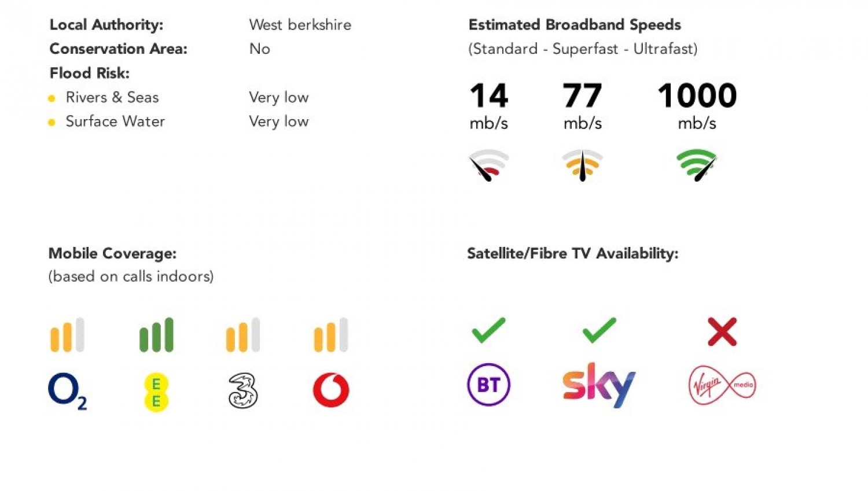868x491 pixels.
Task: Click the Vodafone logo
Action: pyautogui.click(x=331, y=390)
